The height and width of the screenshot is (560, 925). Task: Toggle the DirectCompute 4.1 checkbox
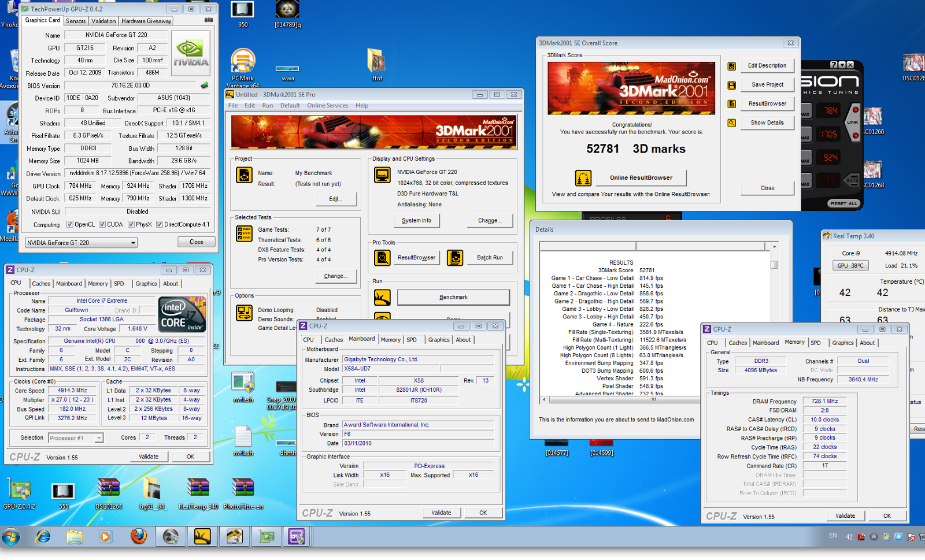(x=160, y=224)
